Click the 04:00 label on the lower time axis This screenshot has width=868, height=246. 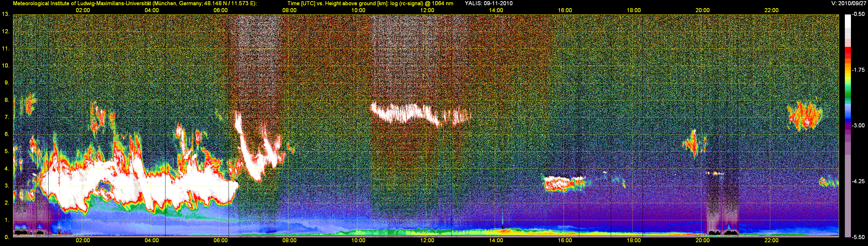[152, 241]
